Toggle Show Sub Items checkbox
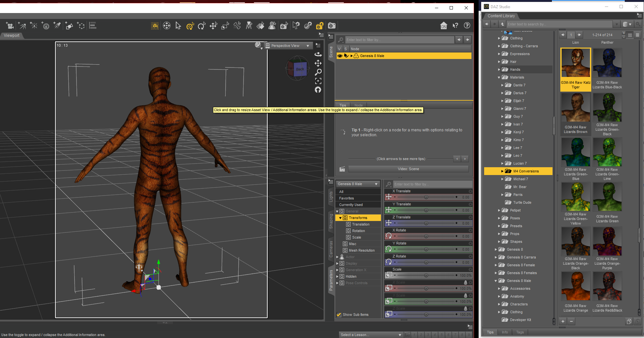Image resolution: width=644 pixels, height=338 pixels. 339,315
